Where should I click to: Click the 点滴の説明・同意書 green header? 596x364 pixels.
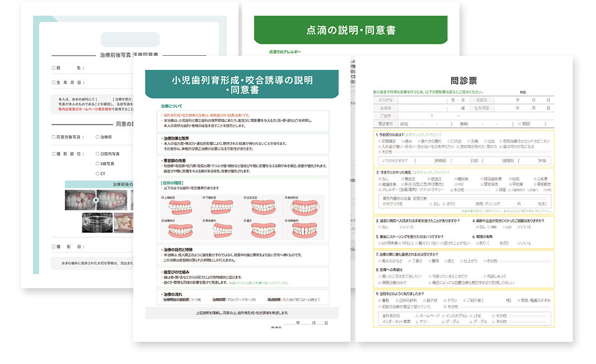click(351, 30)
